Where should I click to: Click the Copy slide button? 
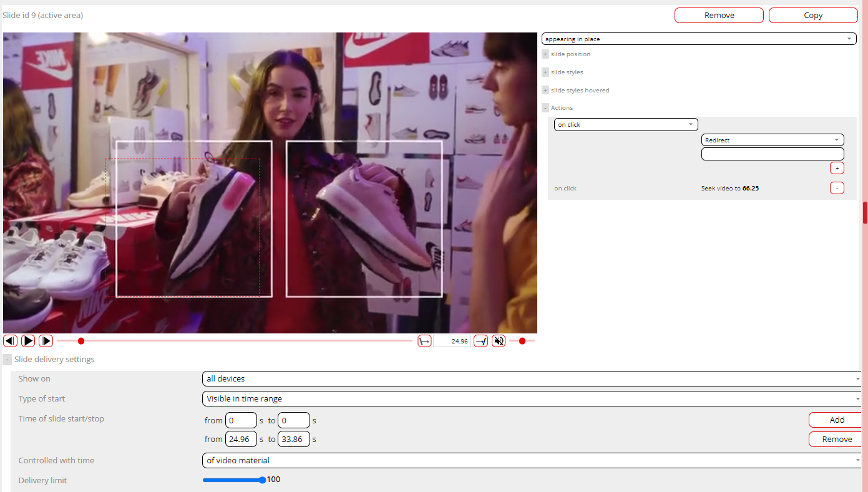coord(813,16)
